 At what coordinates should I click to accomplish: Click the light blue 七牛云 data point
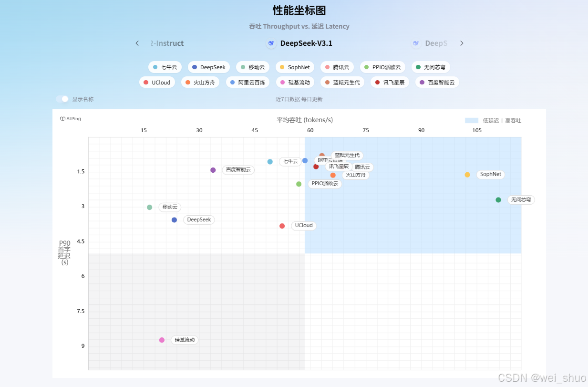270,162
